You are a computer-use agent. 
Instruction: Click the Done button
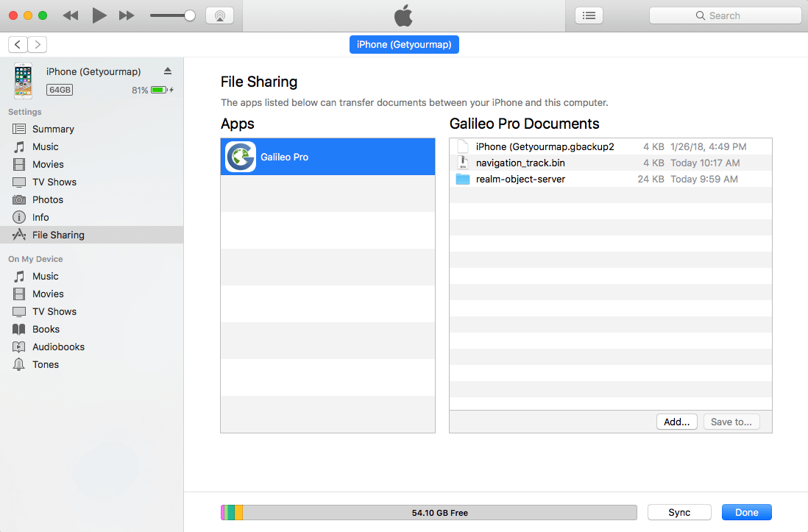746,513
